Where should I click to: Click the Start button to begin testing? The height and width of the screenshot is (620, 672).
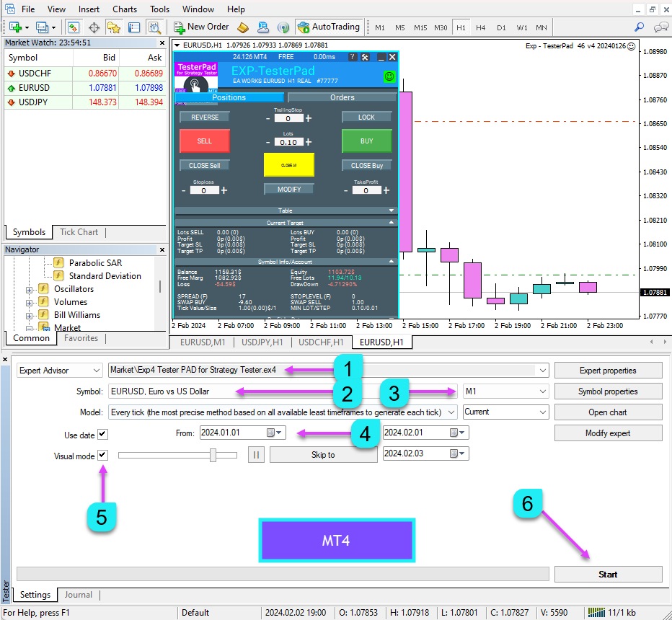[x=608, y=573]
